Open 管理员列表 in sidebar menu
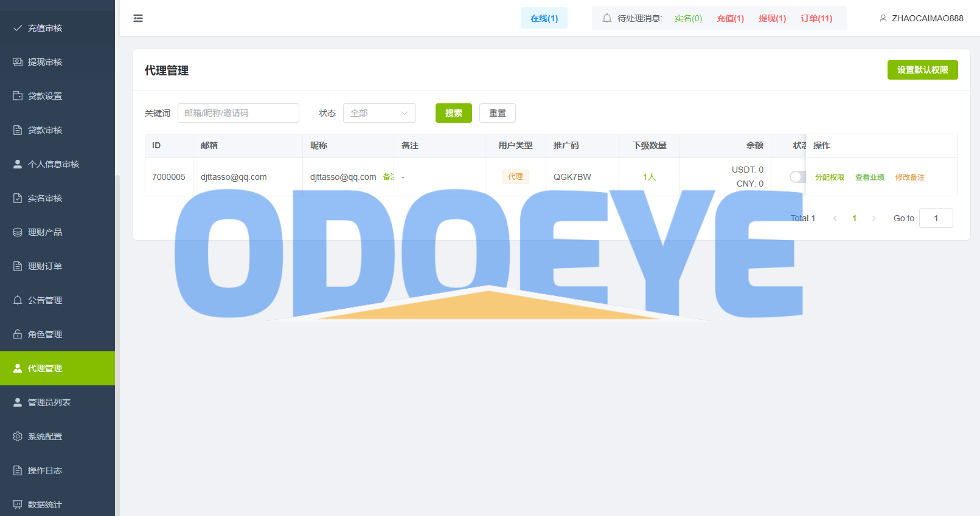This screenshot has height=516, width=980. 49,402
